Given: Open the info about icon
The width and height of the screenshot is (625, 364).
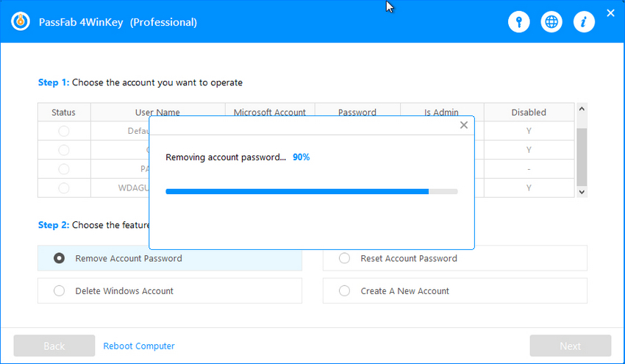Looking at the screenshot, I should click(584, 22).
